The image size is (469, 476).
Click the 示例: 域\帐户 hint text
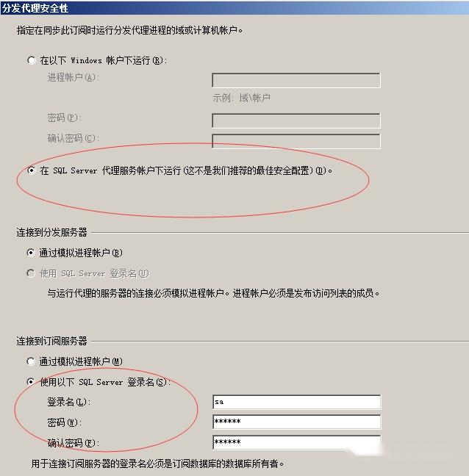242,98
